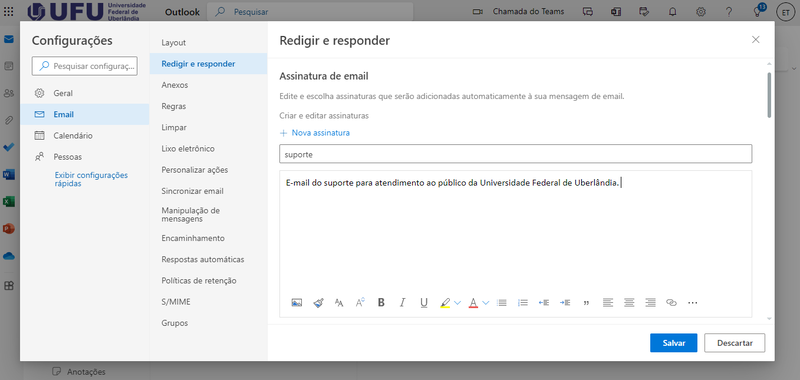Screen dimensions: 800x380
Task: Insert numbered list
Action: 522,302
